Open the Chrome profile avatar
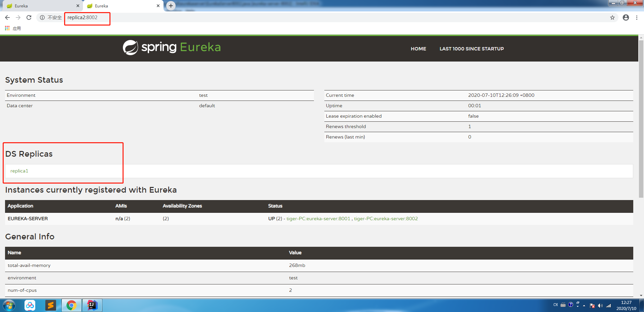 click(626, 17)
